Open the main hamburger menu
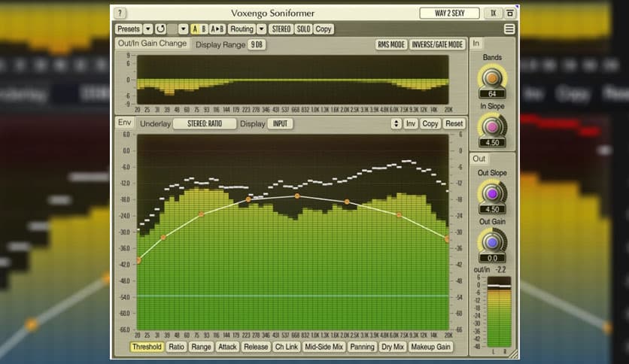The image size is (629, 364). pyautogui.click(x=509, y=29)
